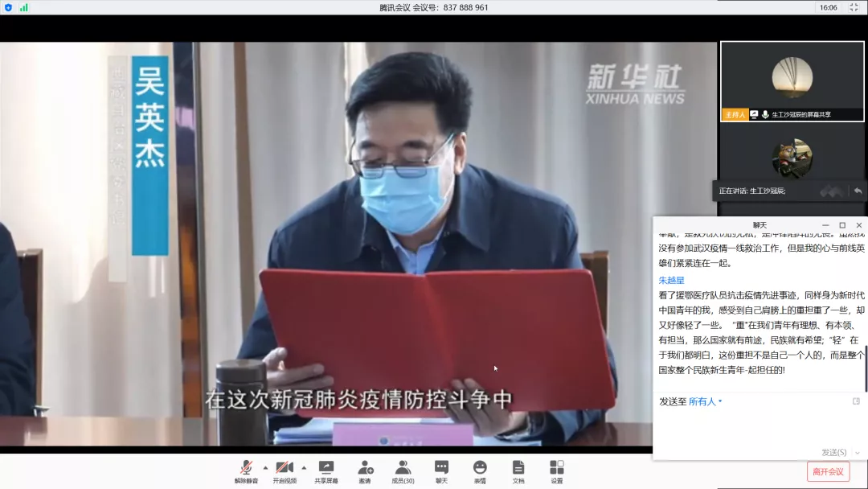Click chat message starting 看了援鄂医疗队员
The image size is (868, 489).
761,333
